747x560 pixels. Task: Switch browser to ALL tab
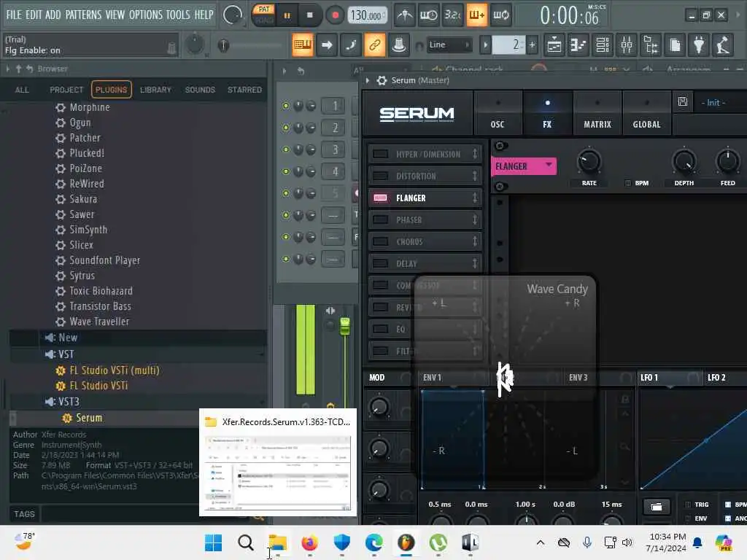pos(22,90)
